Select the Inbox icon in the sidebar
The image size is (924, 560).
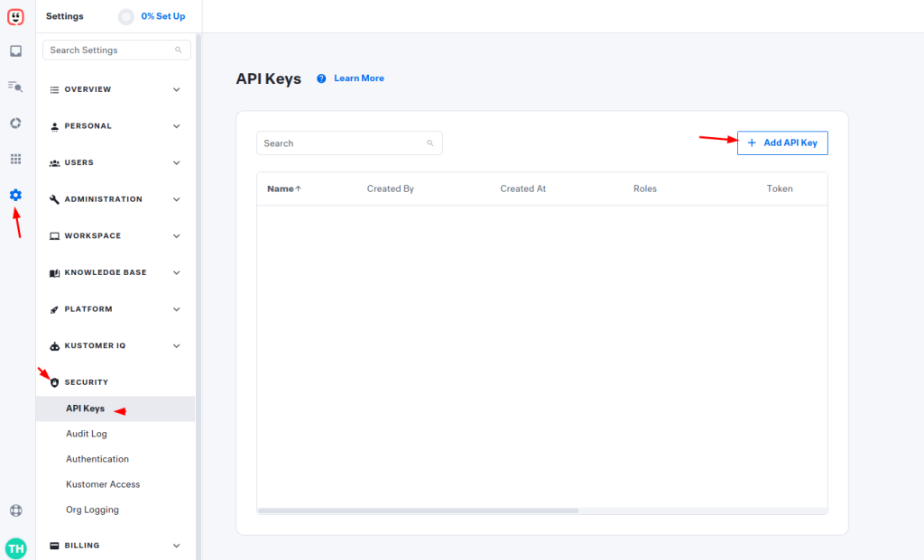(x=14, y=50)
